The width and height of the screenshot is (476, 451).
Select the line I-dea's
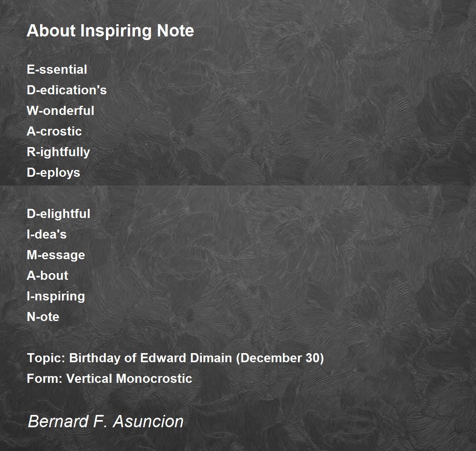tap(46, 234)
